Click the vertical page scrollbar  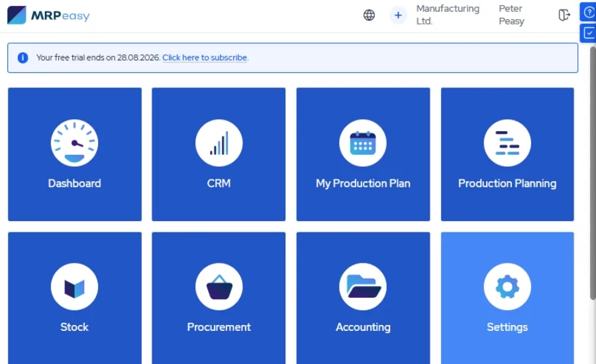coord(593,173)
